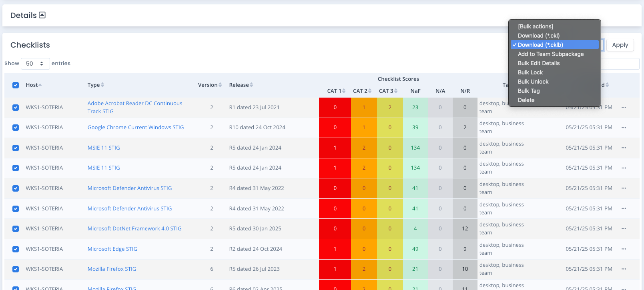This screenshot has width=644, height=290.
Task: Uncheck Firefox R5 dated 26 Jul 2023 checkbox
Action: 16,269
